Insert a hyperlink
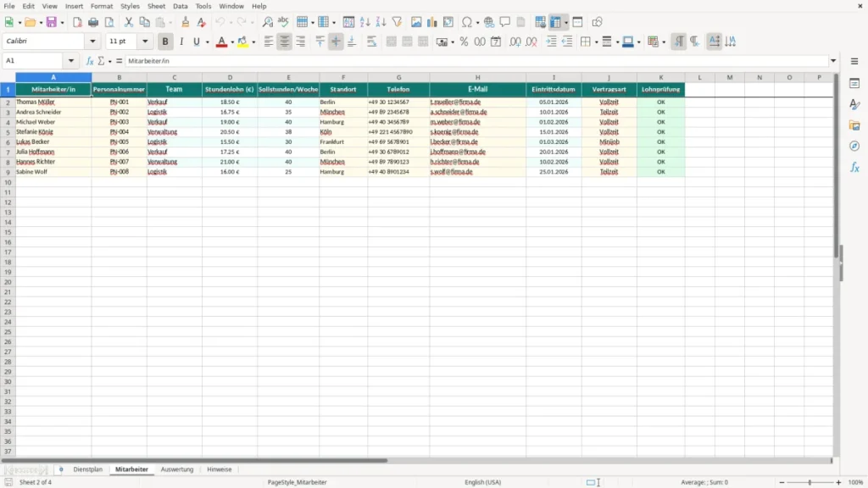 pos(489,22)
